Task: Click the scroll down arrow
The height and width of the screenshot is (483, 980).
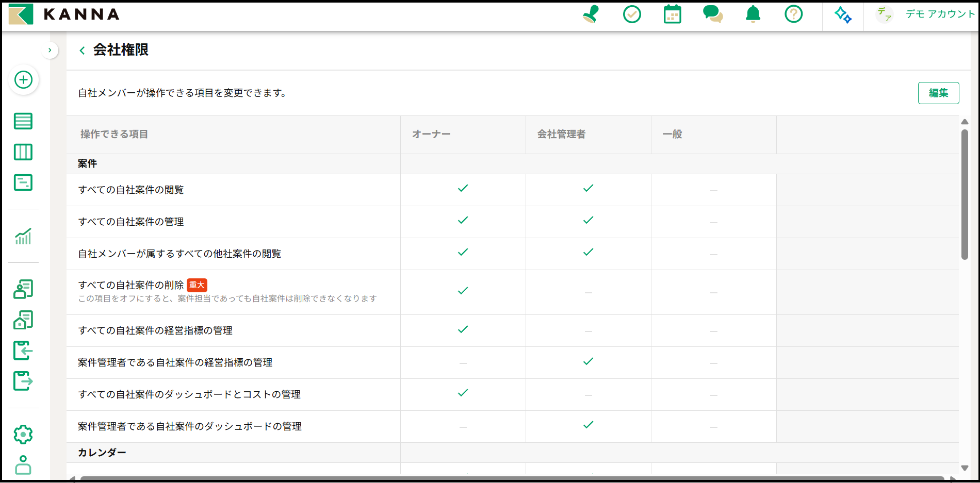Action: 965,468
